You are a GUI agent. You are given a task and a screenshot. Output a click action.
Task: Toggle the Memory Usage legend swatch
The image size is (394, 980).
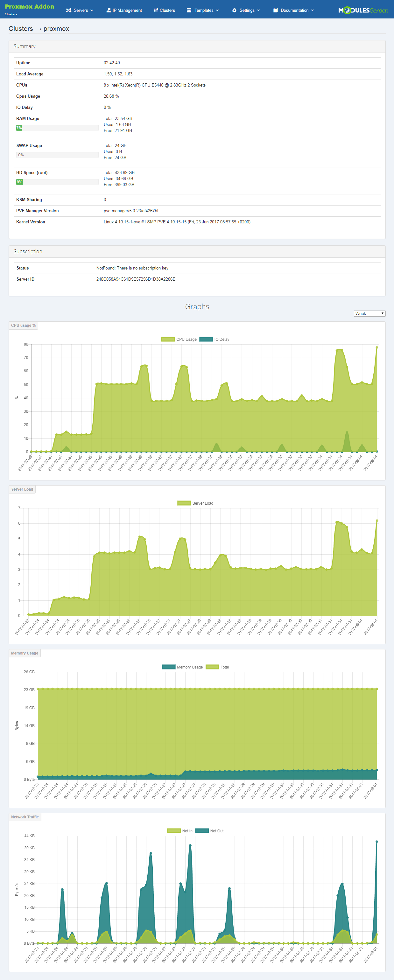point(169,667)
